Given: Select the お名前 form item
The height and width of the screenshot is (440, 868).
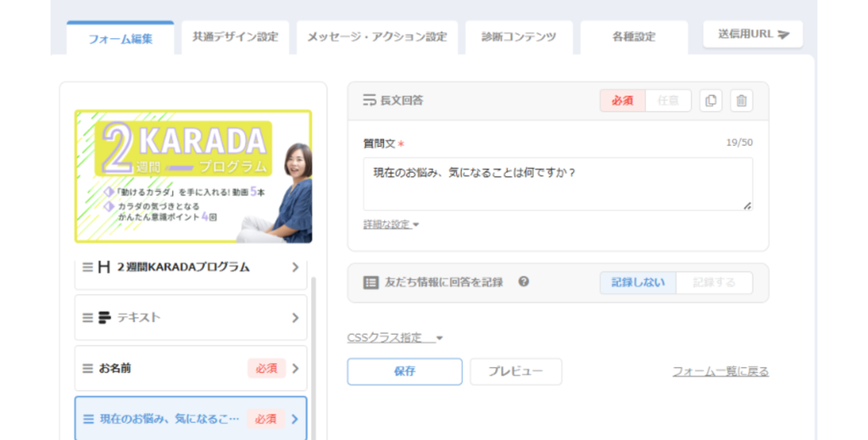Looking at the screenshot, I should coord(191,369).
